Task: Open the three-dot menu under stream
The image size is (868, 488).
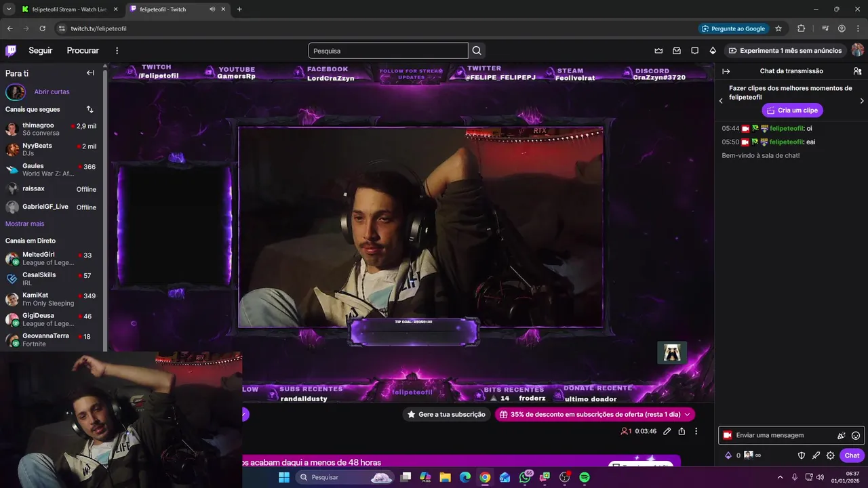Action: point(696,431)
